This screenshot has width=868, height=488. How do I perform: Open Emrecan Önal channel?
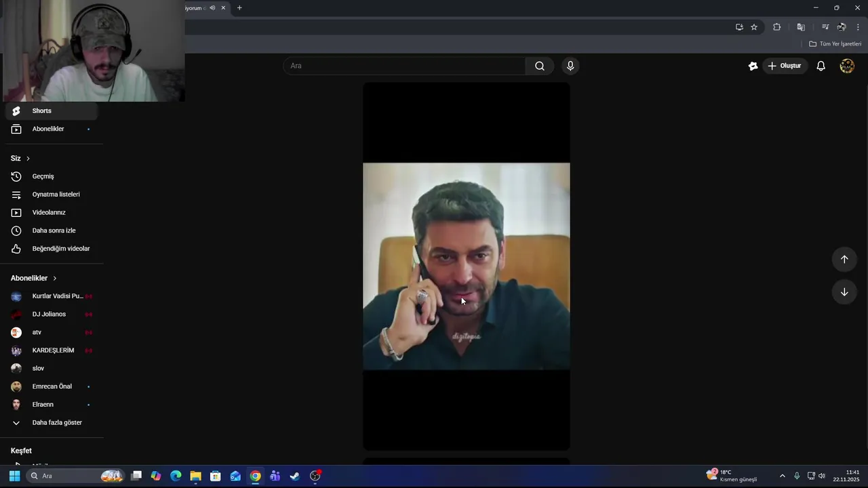click(x=52, y=386)
